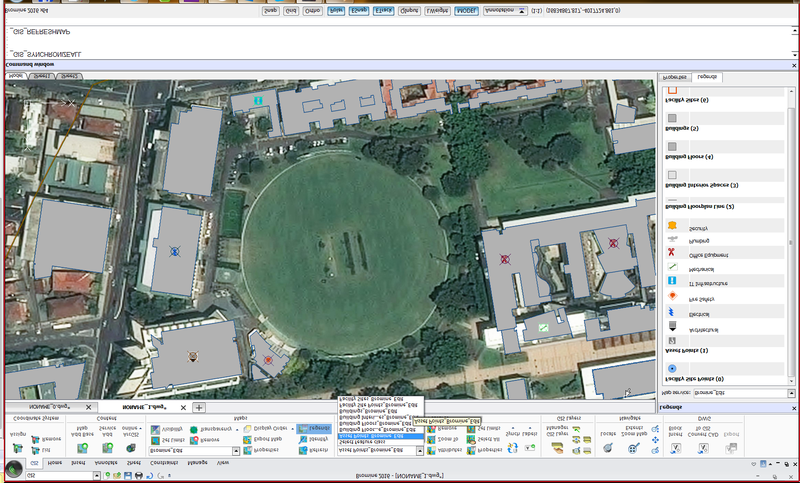
Task: Open the Attributes tool
Action: pyautogui.click(x=444, y=450)
